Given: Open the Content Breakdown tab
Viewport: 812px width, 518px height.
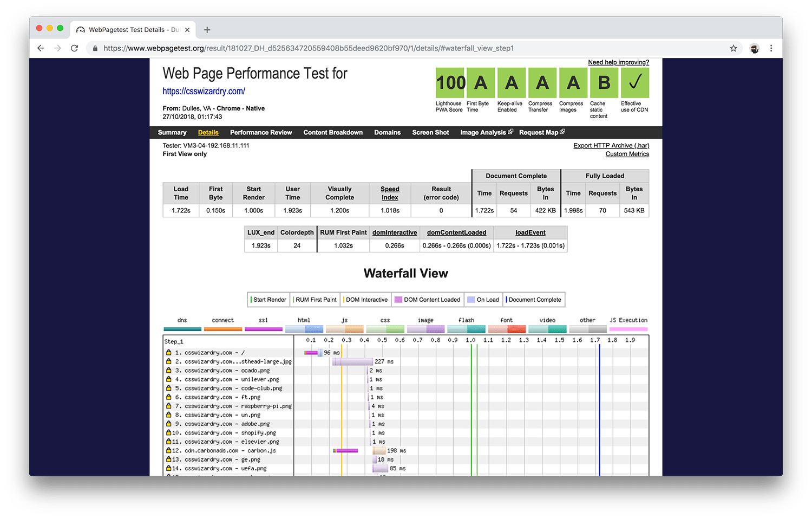Looking at the screenshot, I should coord(333,132).
